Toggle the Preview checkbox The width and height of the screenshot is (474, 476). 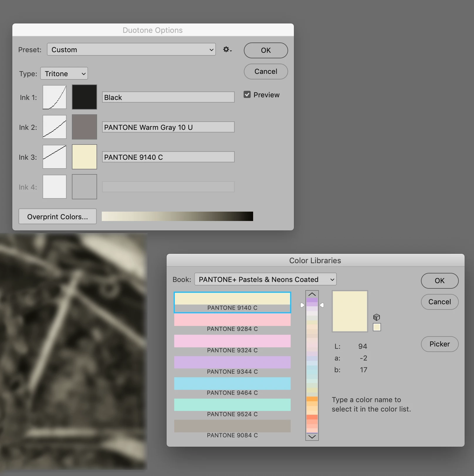(x=247, y=94)
